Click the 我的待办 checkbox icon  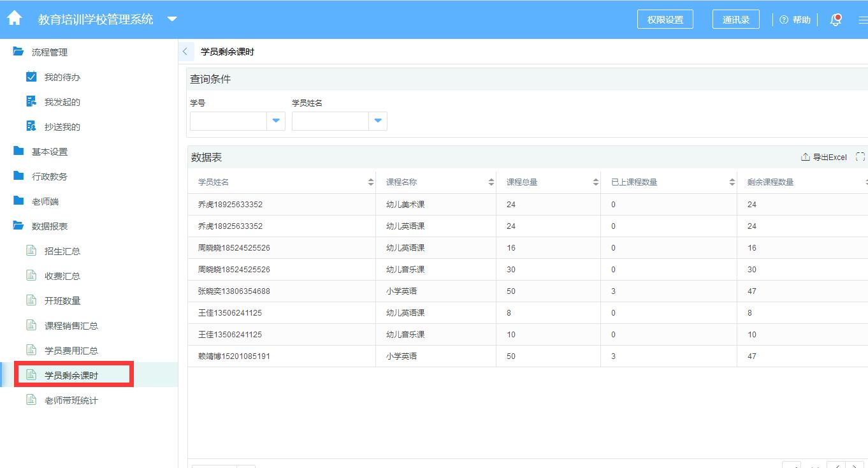tap(31, 77)
